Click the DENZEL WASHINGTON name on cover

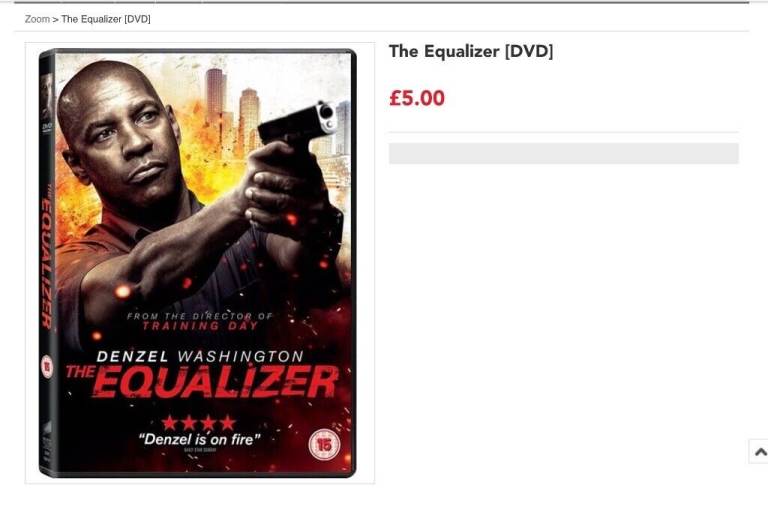point(200,356)
